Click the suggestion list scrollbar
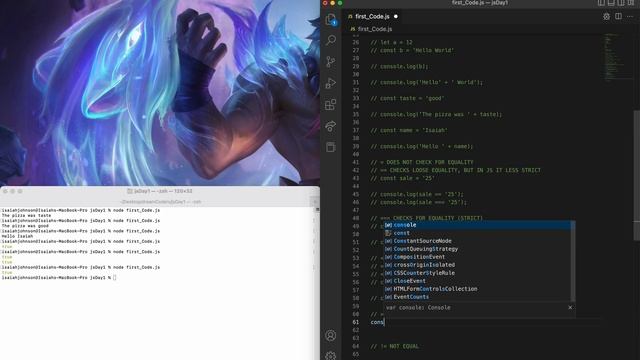Viewport: 640px width, 360px height. (x=573, y=261)
